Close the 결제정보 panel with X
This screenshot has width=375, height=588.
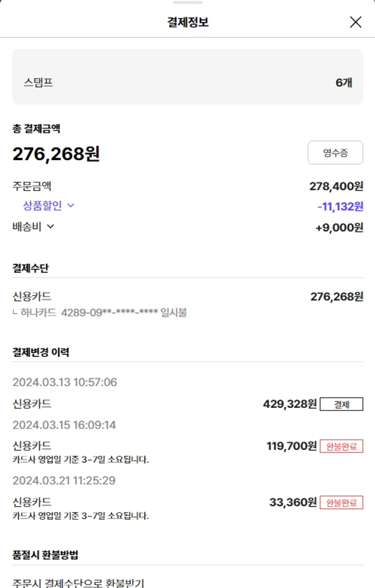355,22
